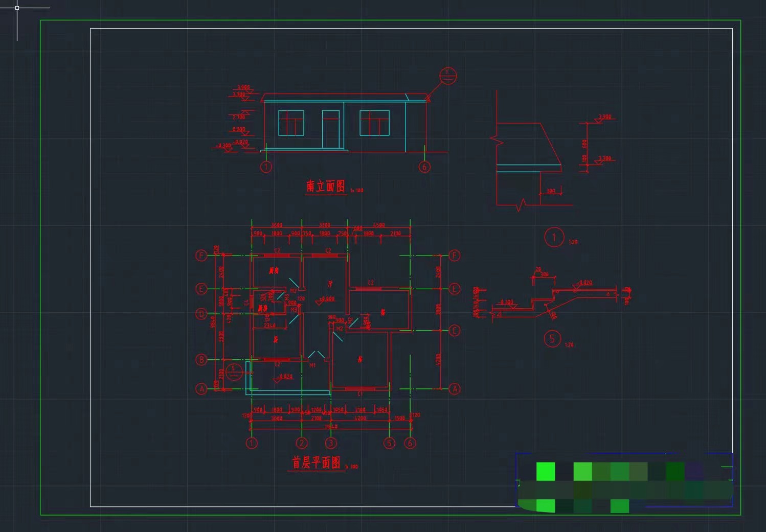Select the 首层平面图 floor plan title text
Viewport: 766px width, 532px height.
click(316, 462)
